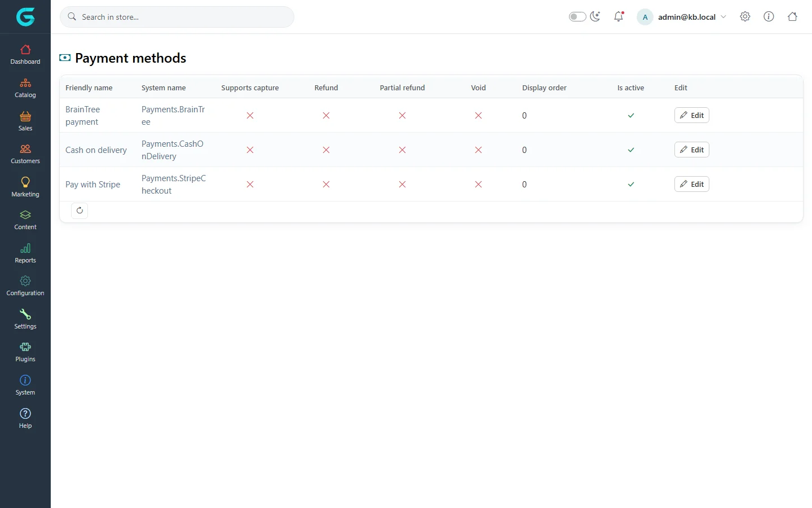Open the Dashboard sidebar item
The width and height of the screenshot is (812, 508).
coord(25,55)
